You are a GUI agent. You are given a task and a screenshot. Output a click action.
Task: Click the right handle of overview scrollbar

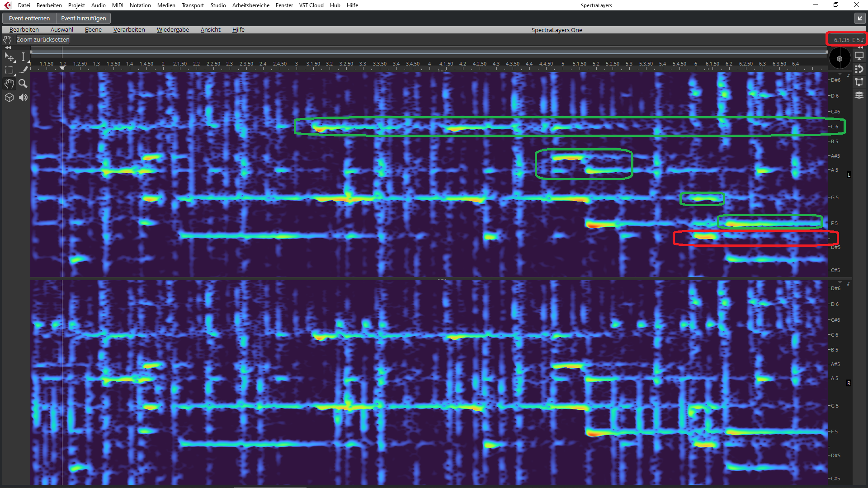(x=826, y=52)
